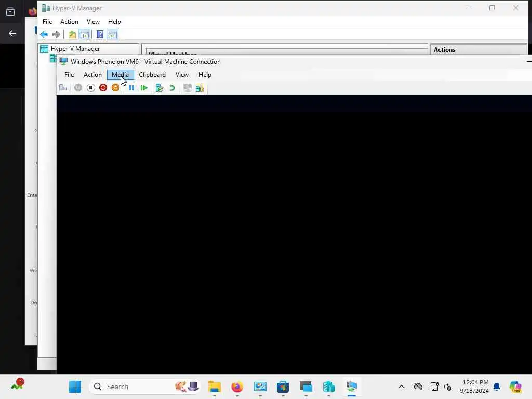
Task: Click the grey Start VM toolbar icon
Action: (x=78, y=88)
